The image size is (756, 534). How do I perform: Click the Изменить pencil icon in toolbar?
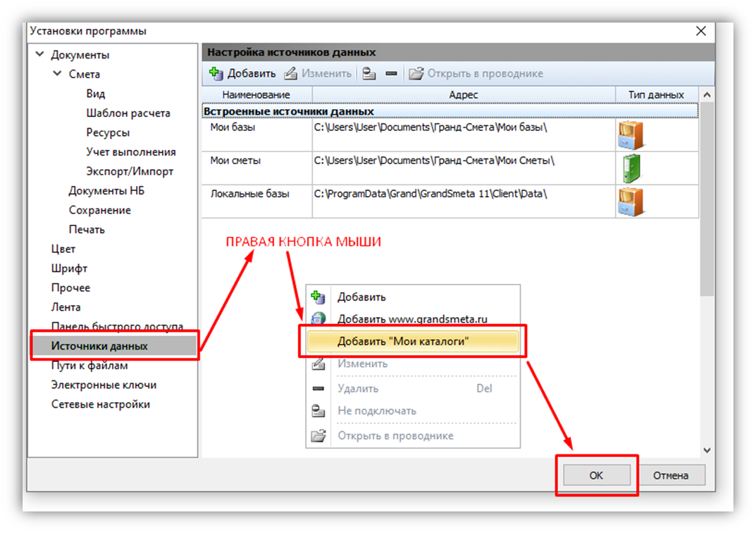click(x=291, y=74)
